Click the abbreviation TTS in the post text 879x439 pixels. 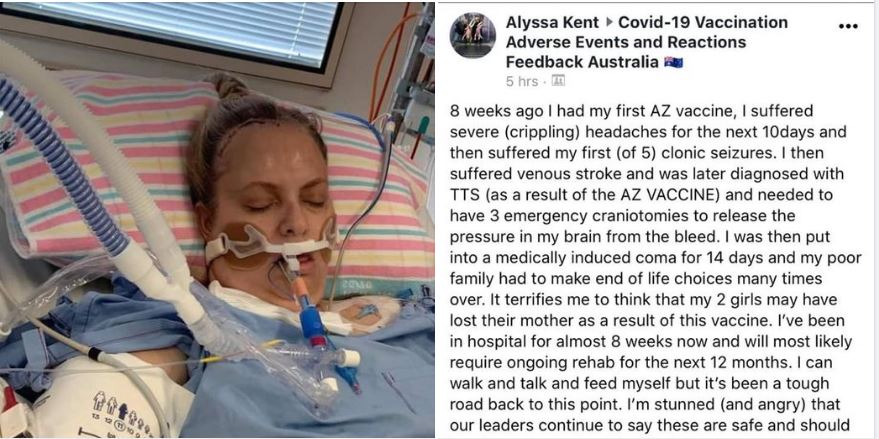(x=464, y=195)
